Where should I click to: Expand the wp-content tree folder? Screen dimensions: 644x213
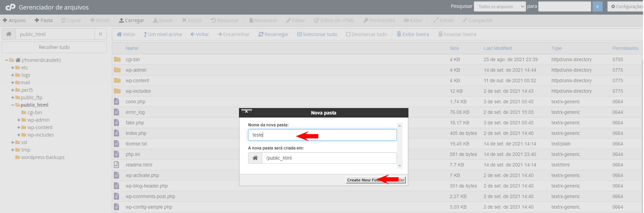point(19,127)
